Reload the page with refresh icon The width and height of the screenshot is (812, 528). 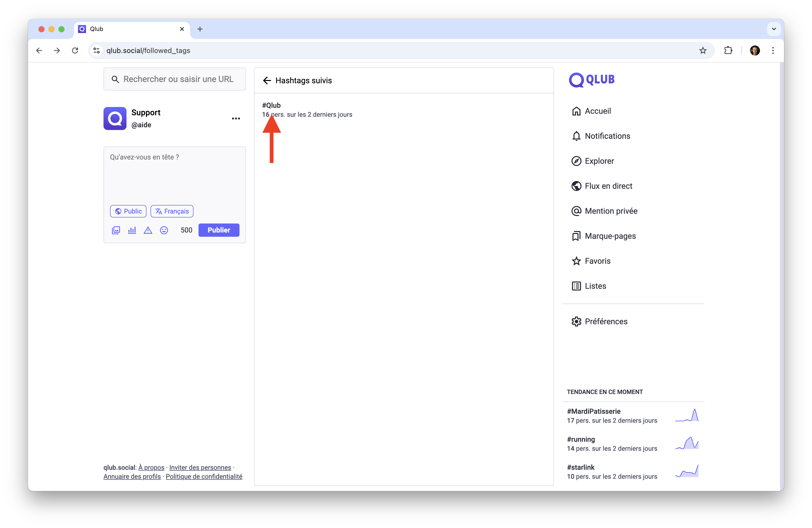(x=75, y=50)
